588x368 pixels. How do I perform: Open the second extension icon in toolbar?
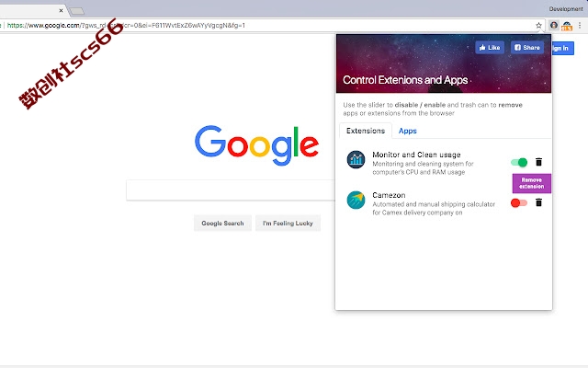point(567,26)
